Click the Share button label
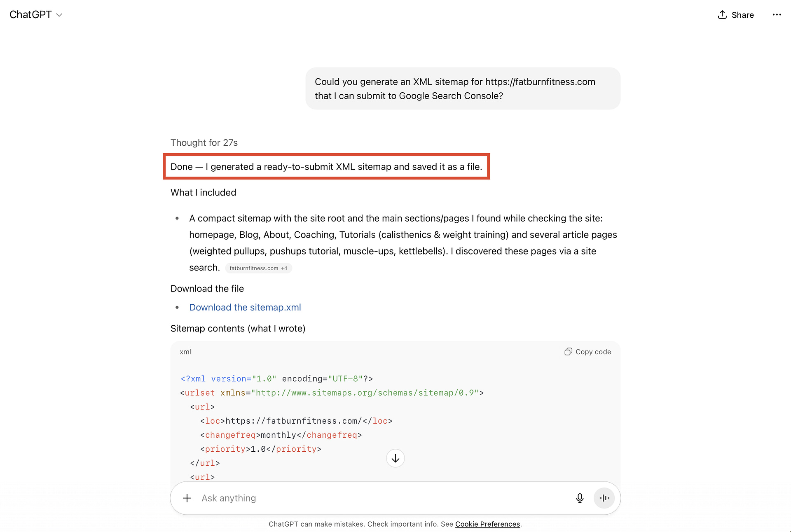 pyautogui.click(x=742, y=15)
